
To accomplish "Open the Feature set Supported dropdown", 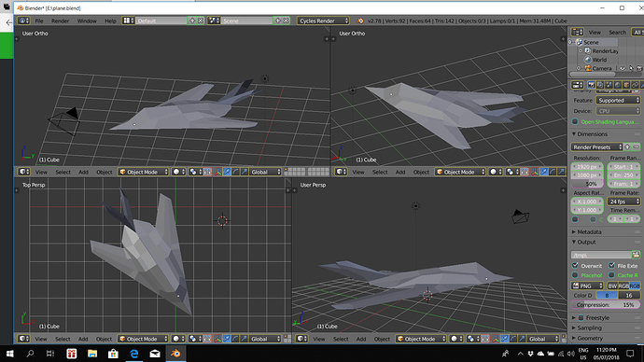I will (x=618, y=100).
